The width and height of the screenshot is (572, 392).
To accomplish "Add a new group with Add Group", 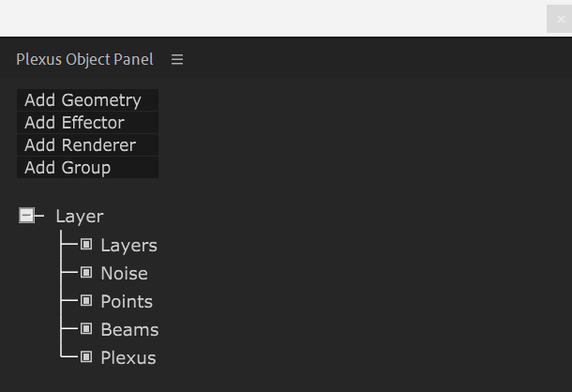I will (x=87, y=168).
